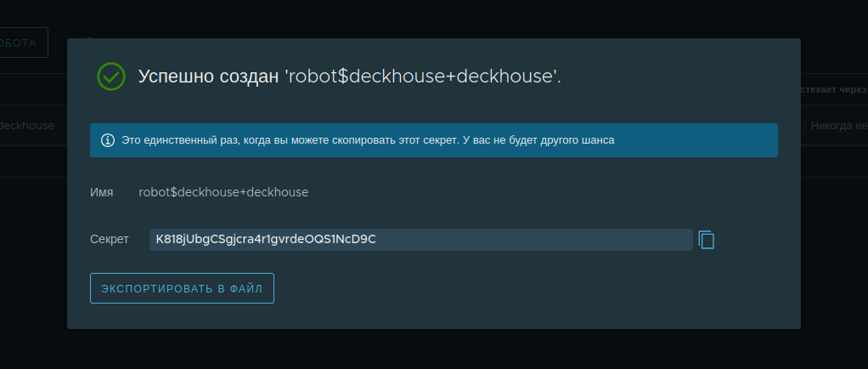Copy the secret with the clipboard icon
Viewport: 868px width, 369px height.
pos(707,240)
